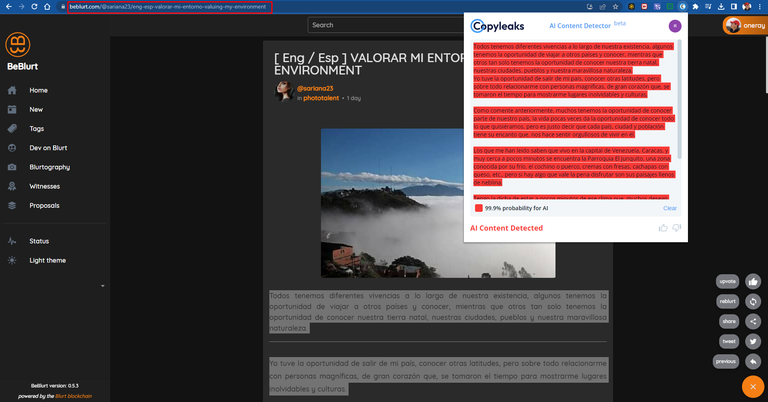Click the share page icon in the address bar
Screen dimensions: 768x402
[602, 6]
